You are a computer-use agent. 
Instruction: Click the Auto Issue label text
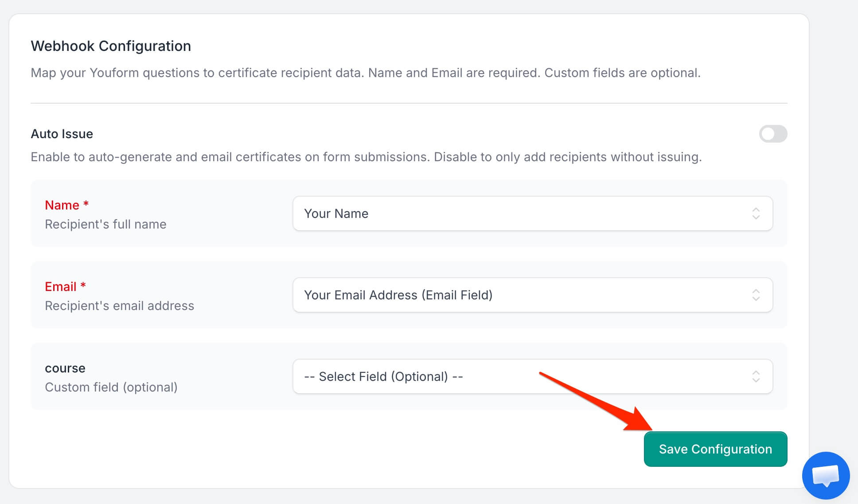(62, 134)
